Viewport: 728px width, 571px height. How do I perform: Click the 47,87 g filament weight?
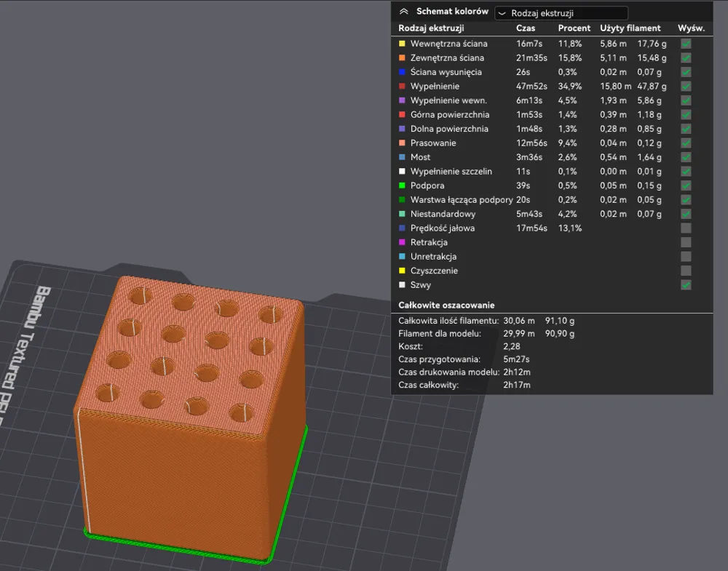pyautogui.click(x=652, y=87)
